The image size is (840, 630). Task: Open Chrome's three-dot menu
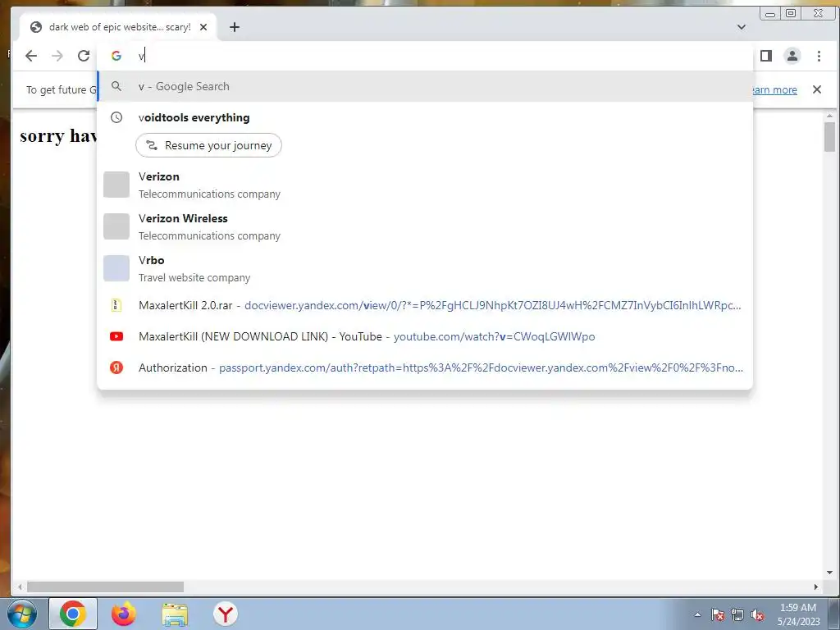(x=819, y=56)
